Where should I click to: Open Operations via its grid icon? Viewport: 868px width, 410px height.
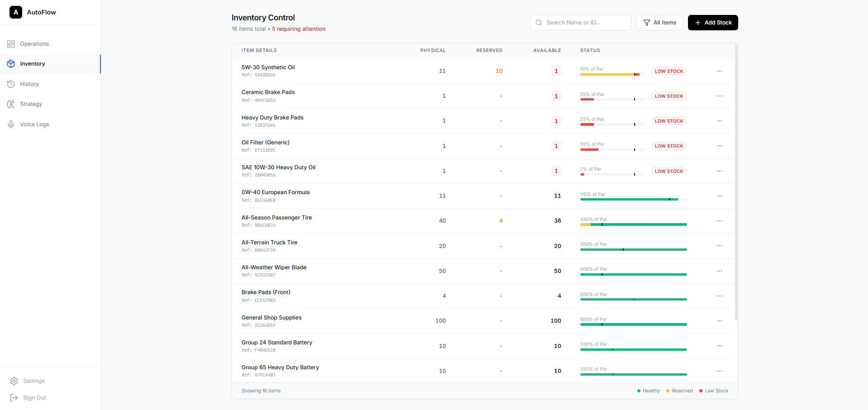pyautogui.click(x=11, y=44)
